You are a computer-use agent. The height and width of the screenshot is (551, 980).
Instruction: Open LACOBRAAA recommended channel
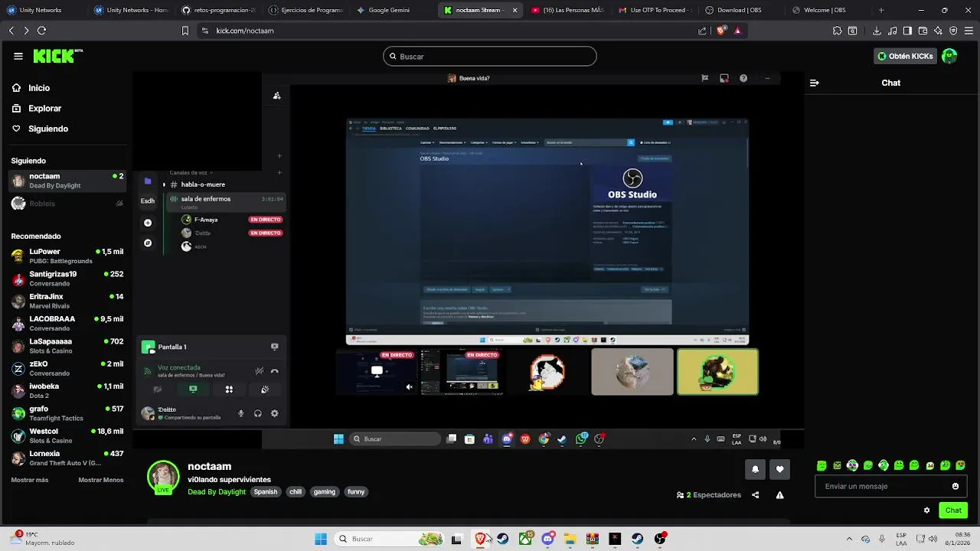click(67, 323)
